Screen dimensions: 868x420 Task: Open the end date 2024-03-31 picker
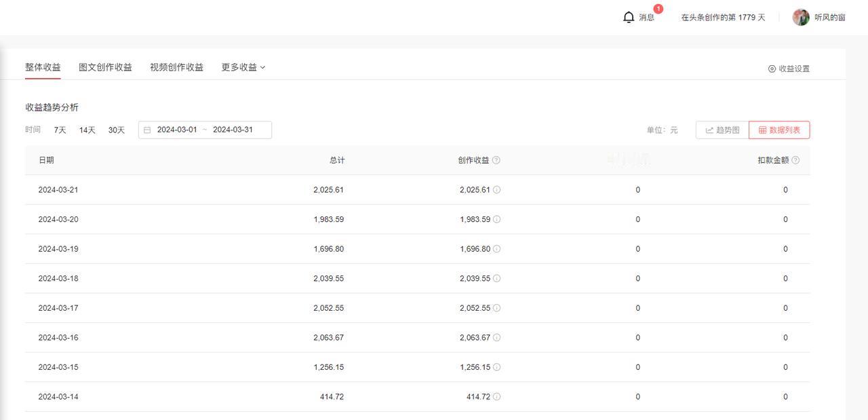[x=234, y=129]
